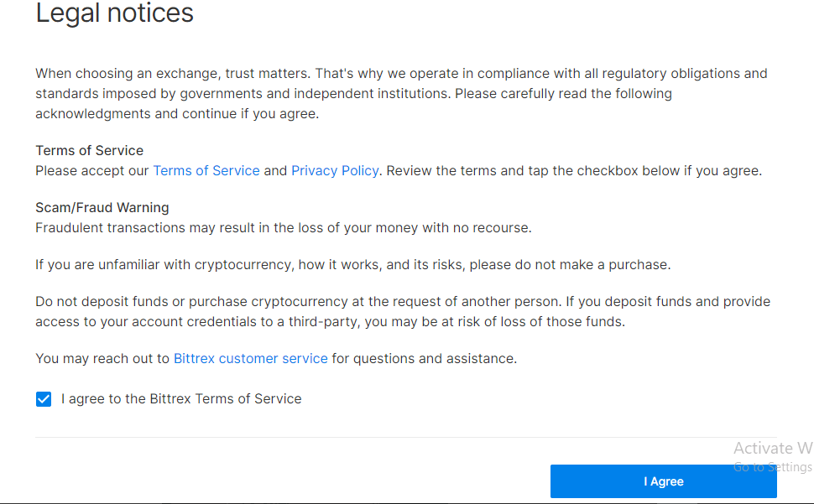Click the Scam/Fraud Warning subheading

(x=102, y=208)
